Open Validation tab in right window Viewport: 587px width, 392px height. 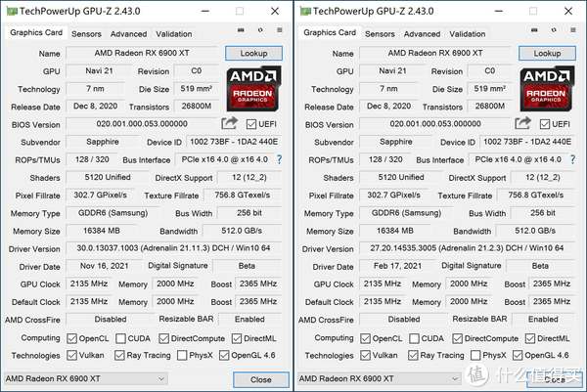[x=468, y=34]
